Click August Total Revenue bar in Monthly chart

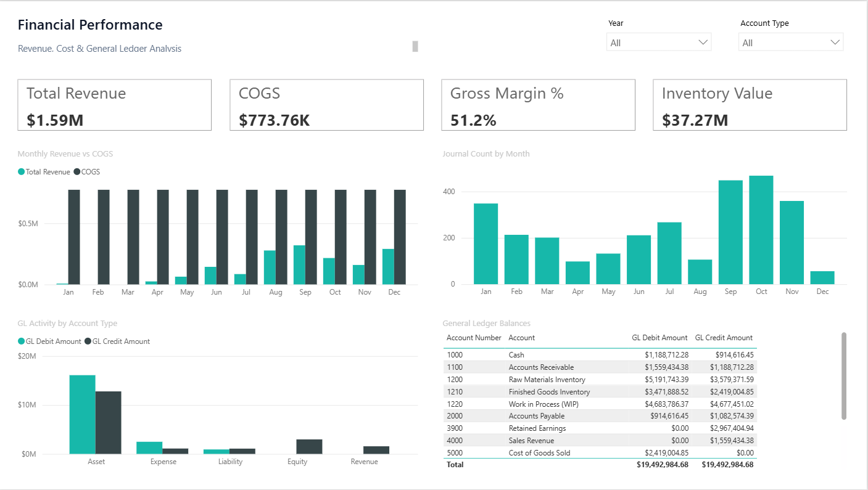pos(270,267)
